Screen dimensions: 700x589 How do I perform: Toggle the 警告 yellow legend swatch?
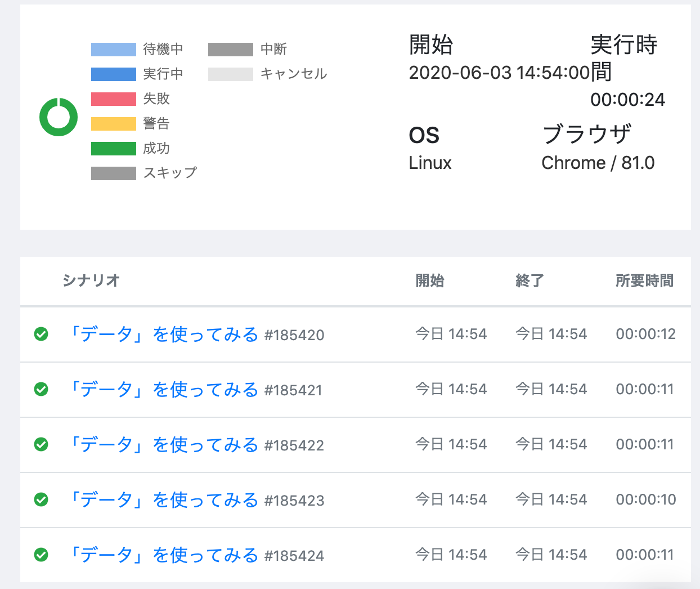tap(114, 124)
